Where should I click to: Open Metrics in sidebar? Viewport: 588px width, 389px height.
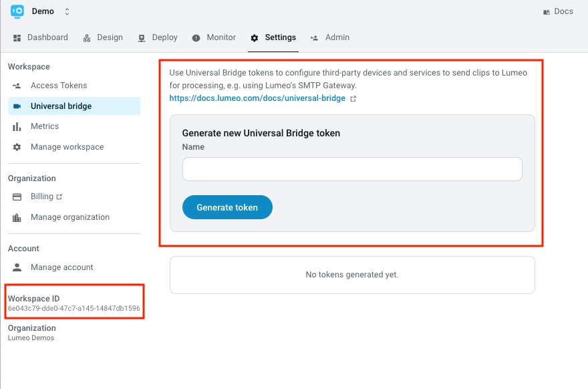point(74,126)
